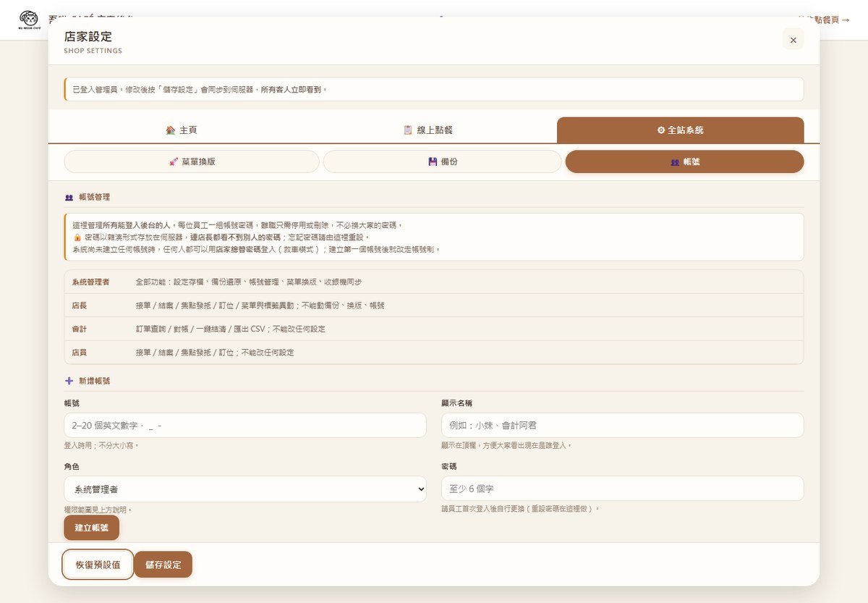Click the 店長 row label in the role table
The width and height of the screenshot is (868, 603).
click(80, 305)
